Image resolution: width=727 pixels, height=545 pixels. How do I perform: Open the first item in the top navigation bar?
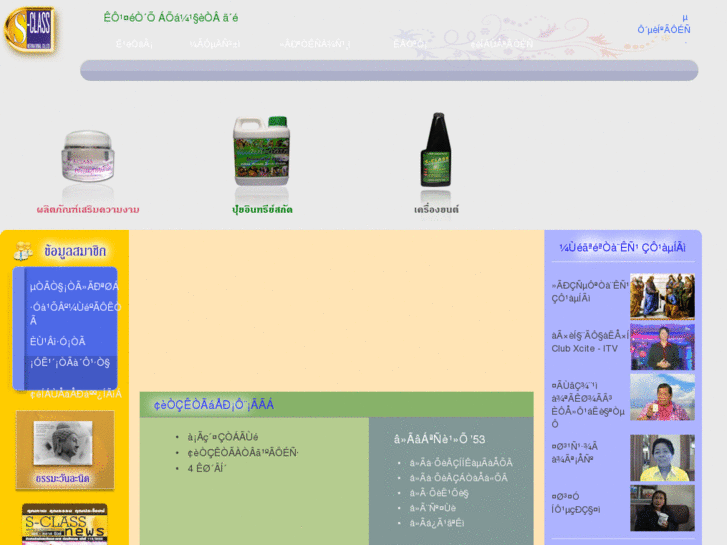click(134, 44)
